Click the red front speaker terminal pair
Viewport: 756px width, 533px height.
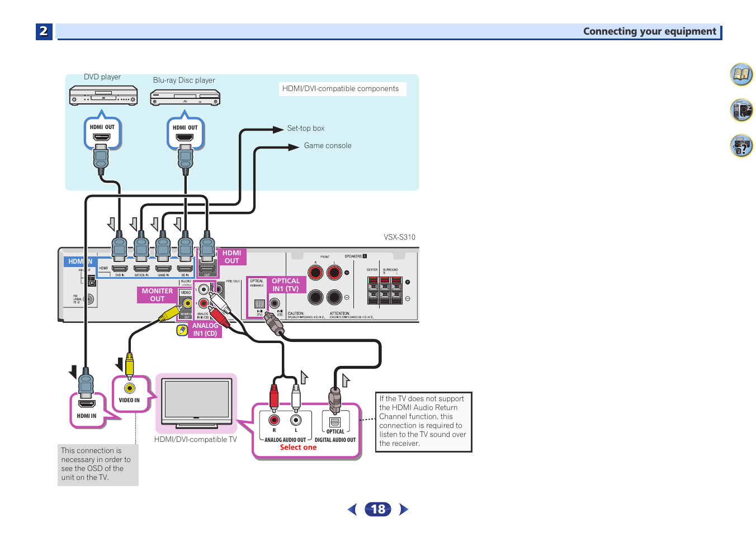(x=325, y=273)
